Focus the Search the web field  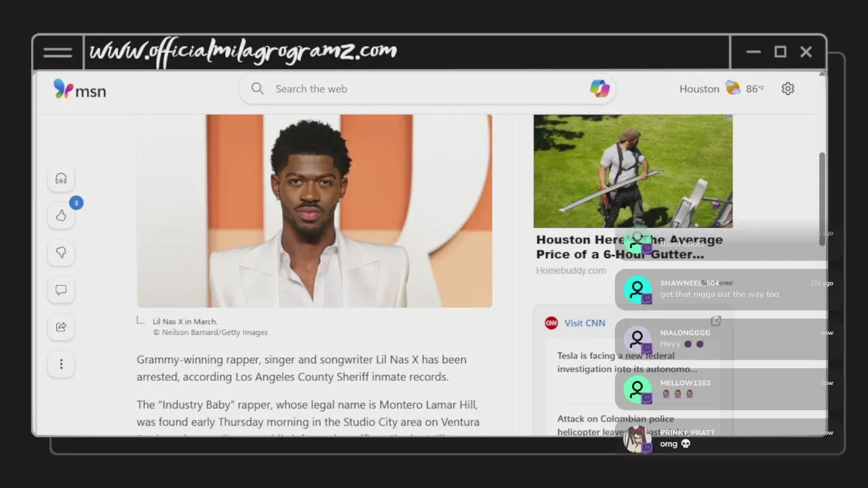tap(427, 89)
